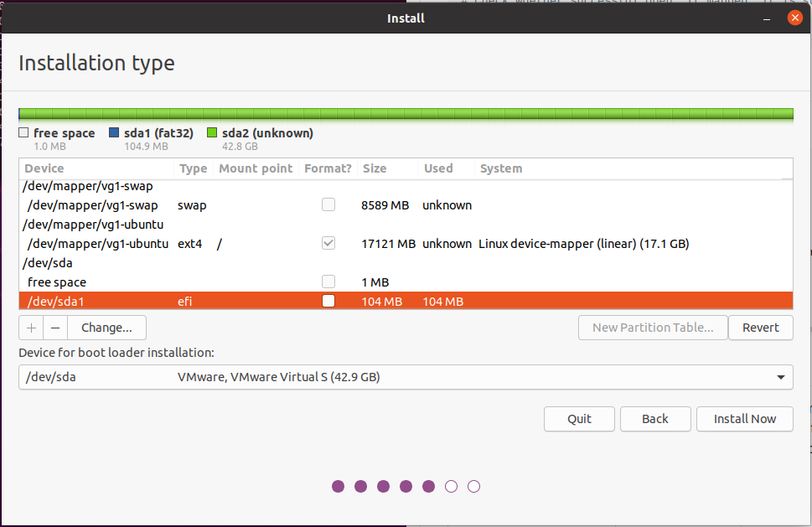The image size is (812, 527).
Task: Click the minus button to remove the partition
Action: click(x=55, y=328)
